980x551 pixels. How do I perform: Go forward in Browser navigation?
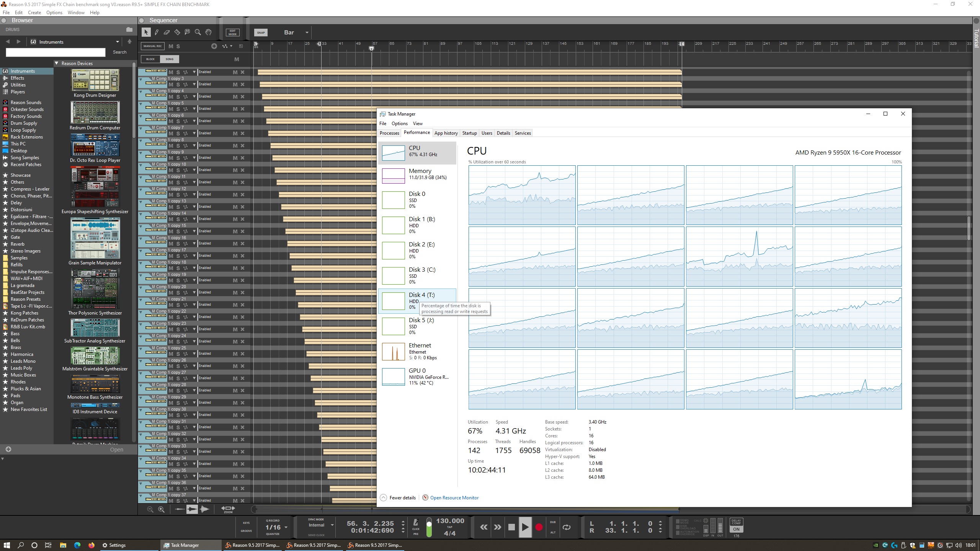(x=19, y=41)
